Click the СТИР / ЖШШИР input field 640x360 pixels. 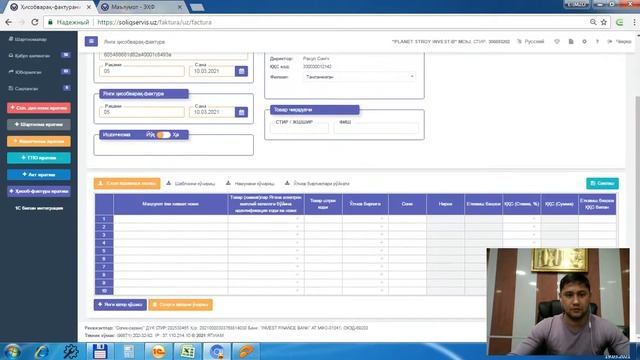coord(299,128)
